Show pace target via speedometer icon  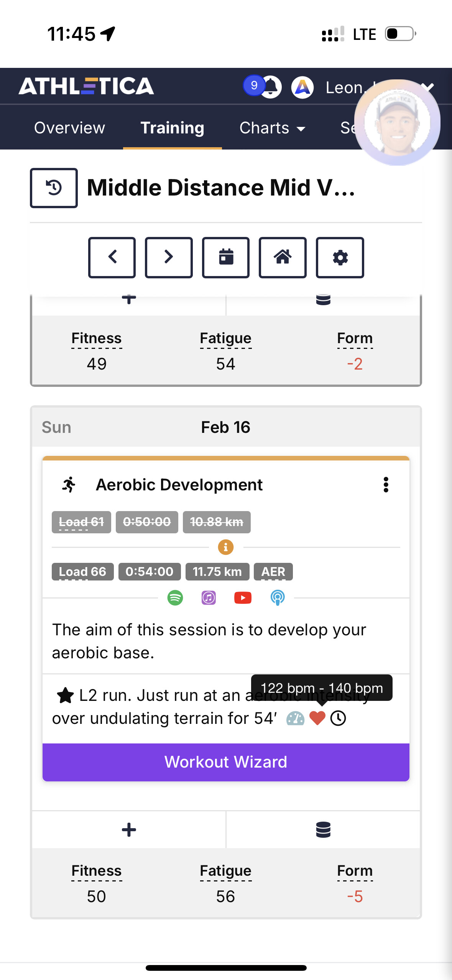tap(295, 719)
